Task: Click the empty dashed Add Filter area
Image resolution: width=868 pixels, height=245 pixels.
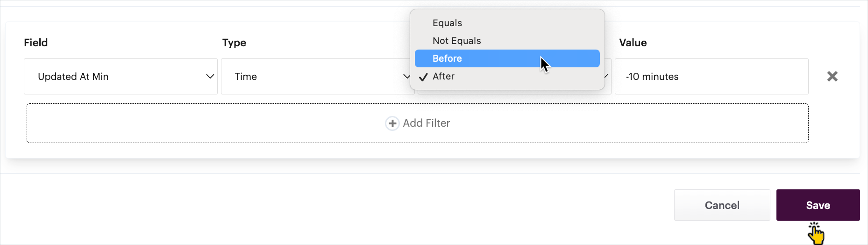Action: (187, 123)
